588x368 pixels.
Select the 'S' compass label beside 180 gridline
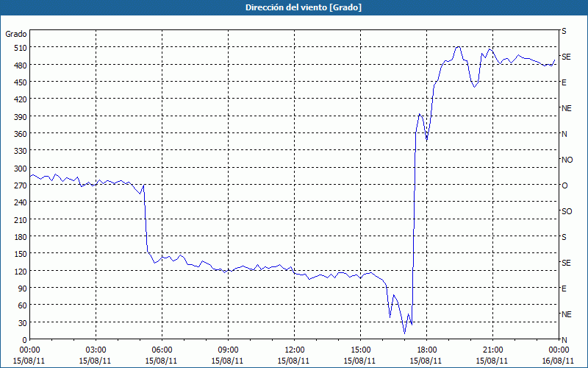(x=564, y=237)
